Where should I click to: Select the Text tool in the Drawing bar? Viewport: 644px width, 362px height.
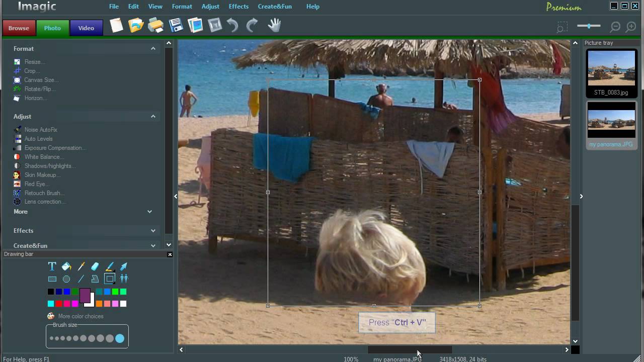tap(51, 266)
